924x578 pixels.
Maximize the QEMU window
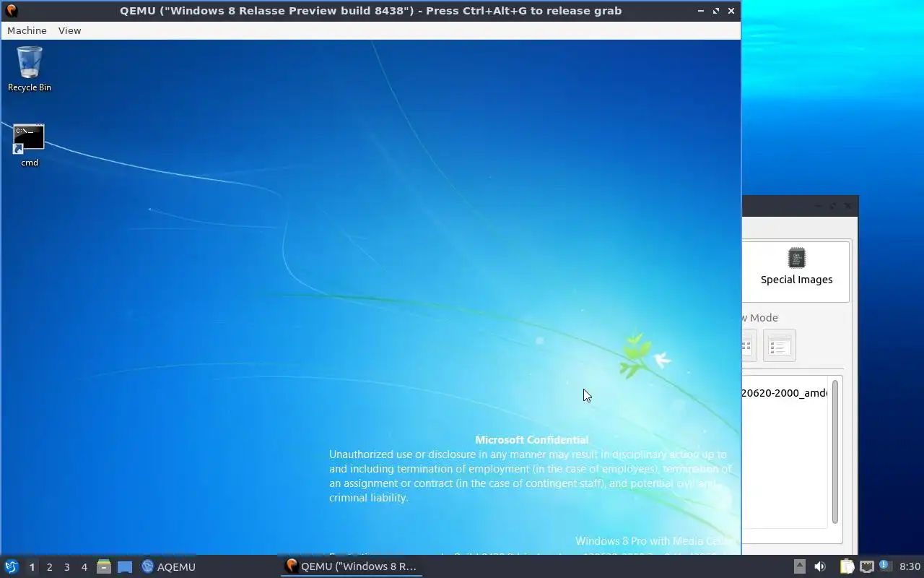tap(716, 11)
